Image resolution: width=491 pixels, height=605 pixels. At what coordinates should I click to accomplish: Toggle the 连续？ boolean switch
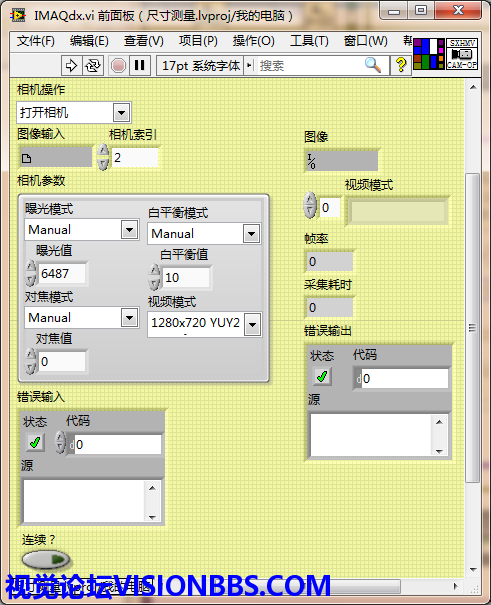(46, 559)
